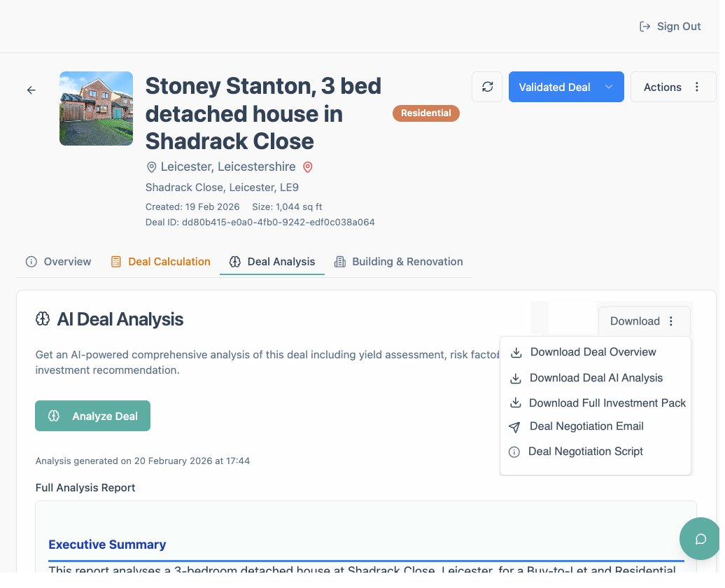Click the red map pin beside Leicester

(308, 167)
